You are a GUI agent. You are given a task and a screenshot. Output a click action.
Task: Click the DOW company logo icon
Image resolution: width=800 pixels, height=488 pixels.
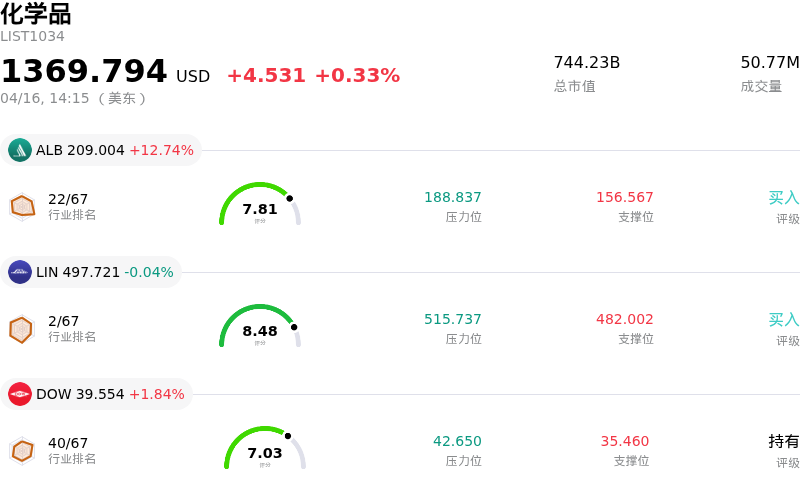(x=20, y=394)
